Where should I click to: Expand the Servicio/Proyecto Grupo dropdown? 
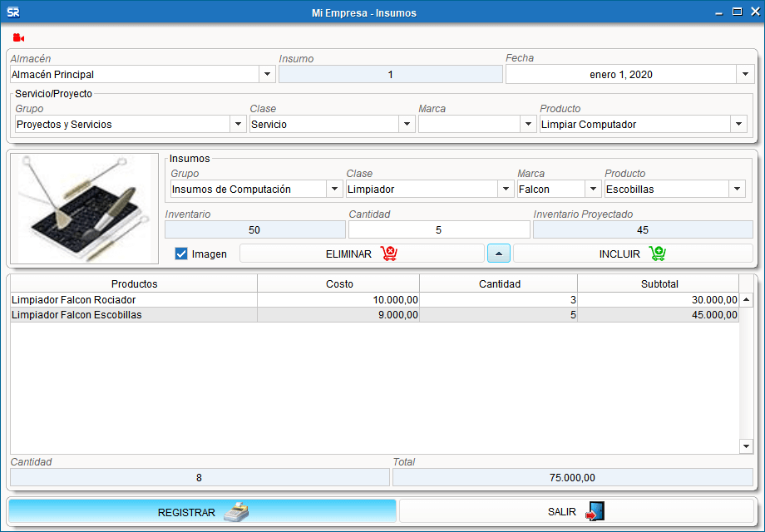coord(238,124)
